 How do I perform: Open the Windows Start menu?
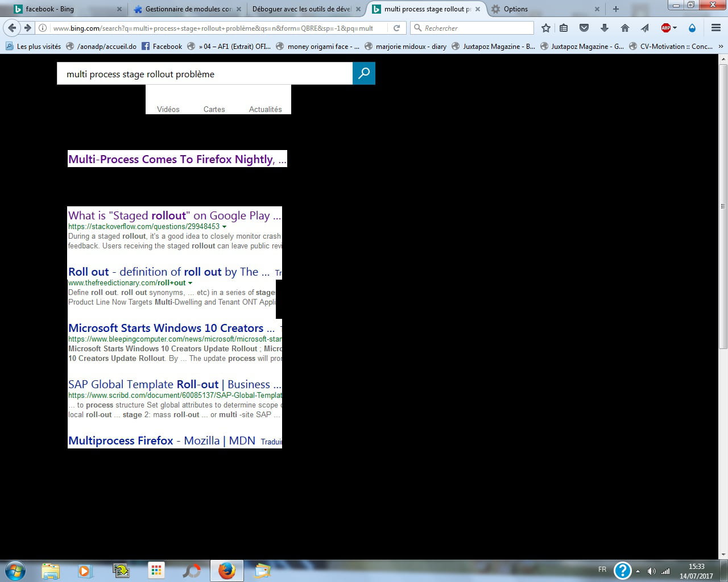pyautogui.click(x=15, y=571)
